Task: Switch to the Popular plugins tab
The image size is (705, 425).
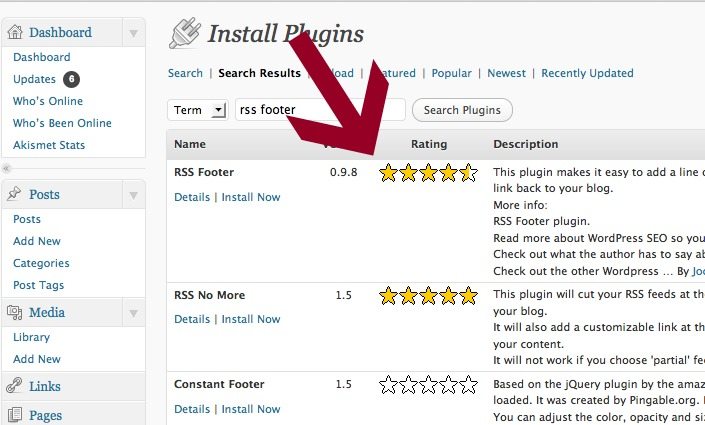Action: pos(451,73)
